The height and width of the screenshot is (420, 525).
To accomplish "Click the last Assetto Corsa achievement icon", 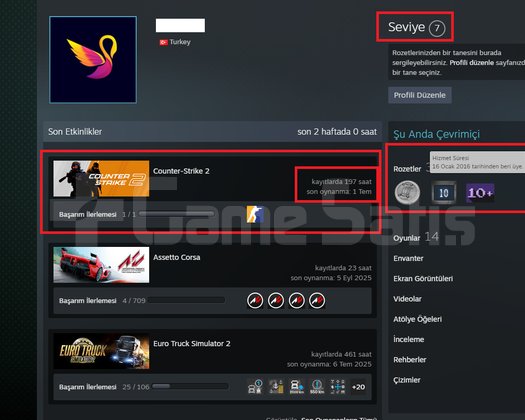I will (317, 300).
